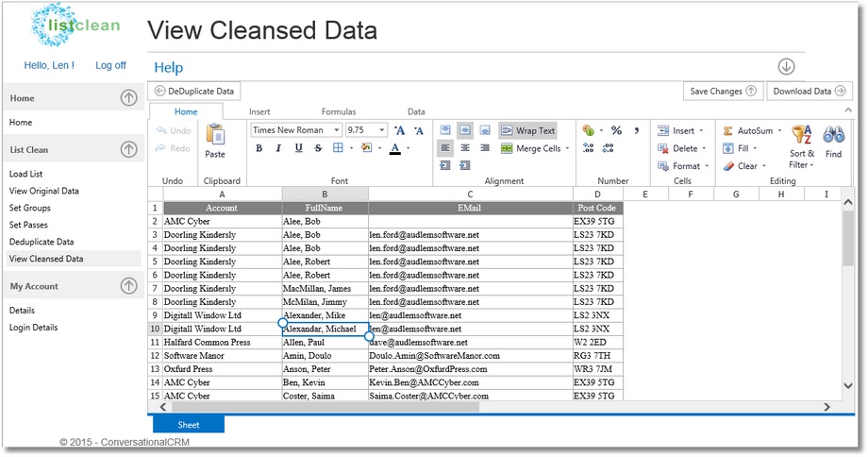Image resolution: width=868 pixels, height=457 pixels.
Task: Decrease font size with the small A icon
Action: 419,130
